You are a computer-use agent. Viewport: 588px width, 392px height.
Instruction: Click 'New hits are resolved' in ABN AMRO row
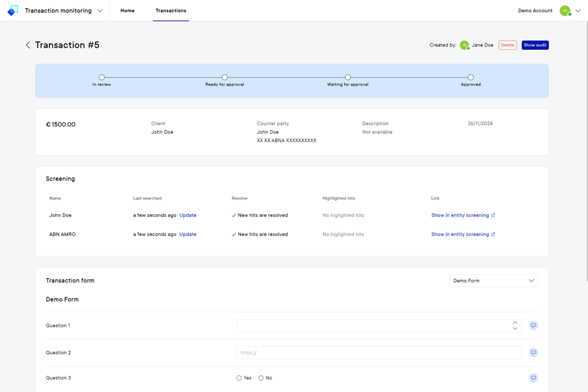click(263, 234)
